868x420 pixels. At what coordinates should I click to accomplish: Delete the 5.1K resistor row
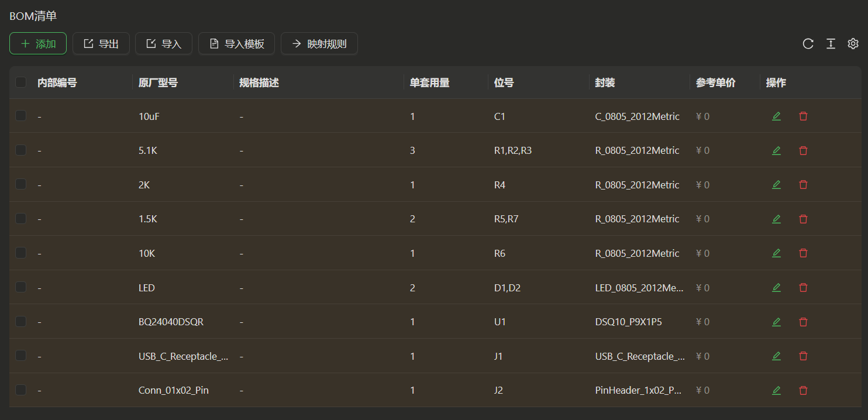803,151
